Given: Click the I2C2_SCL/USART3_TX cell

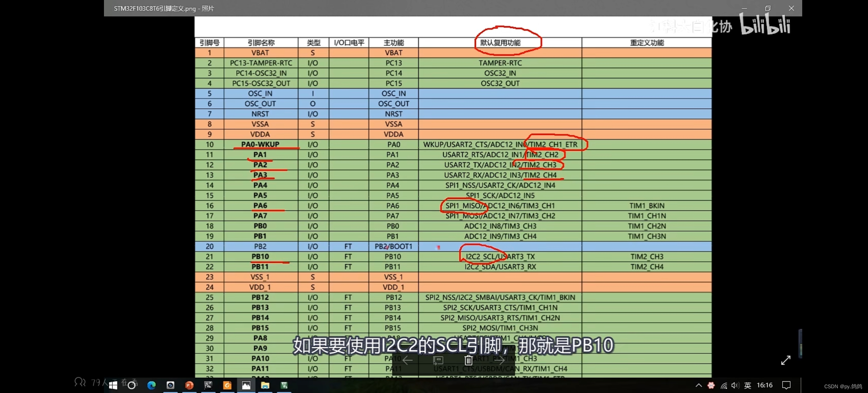Looking at the screenshot, I should 500,257.
